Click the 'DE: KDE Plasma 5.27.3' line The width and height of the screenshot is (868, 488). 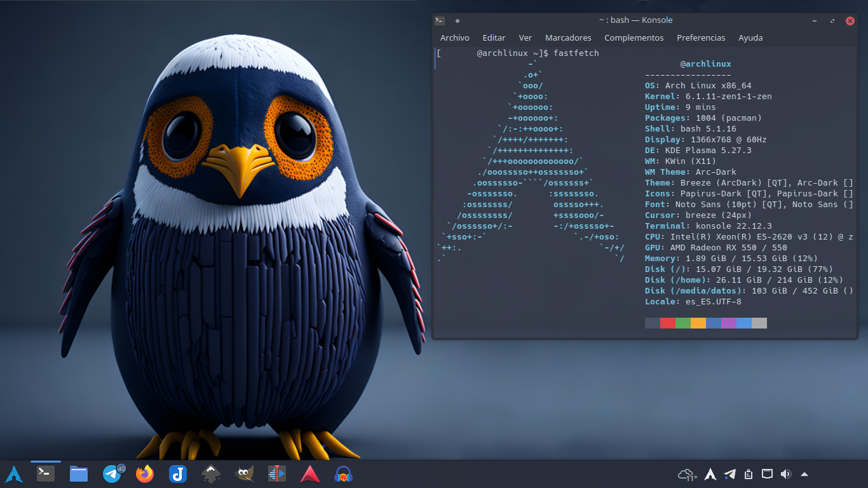(698, 151)
